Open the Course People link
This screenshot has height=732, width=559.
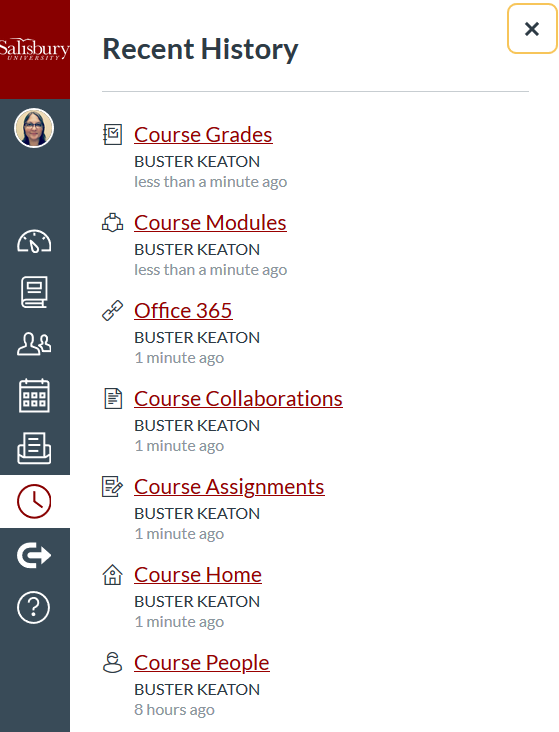tap(202, 662)
